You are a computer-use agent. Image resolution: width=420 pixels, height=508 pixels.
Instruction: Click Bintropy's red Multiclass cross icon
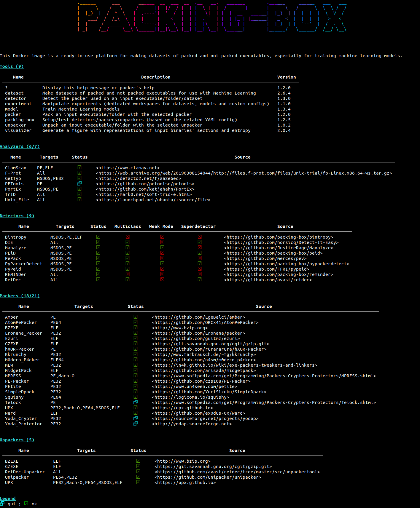pyautogui.click(x=128, y=237)
